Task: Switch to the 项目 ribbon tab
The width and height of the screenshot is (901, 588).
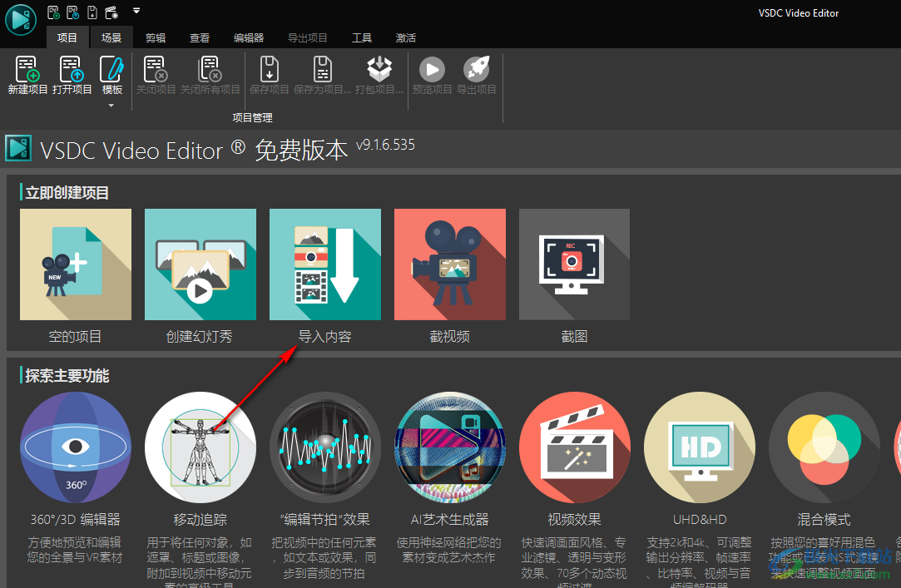Action: (67, 38)
